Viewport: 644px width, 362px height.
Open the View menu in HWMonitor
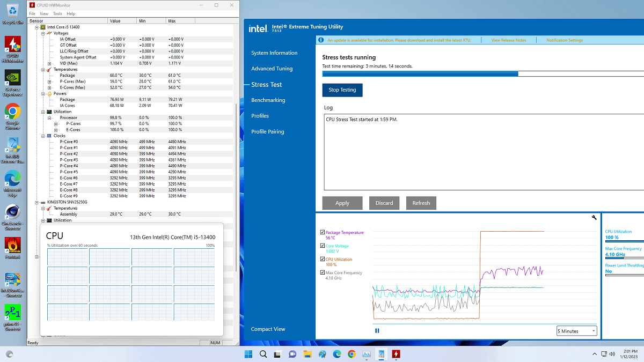click(44, 13)
